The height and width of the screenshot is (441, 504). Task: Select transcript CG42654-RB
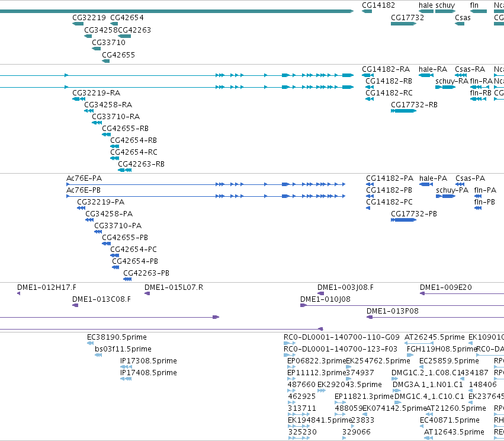pos(133,140)
